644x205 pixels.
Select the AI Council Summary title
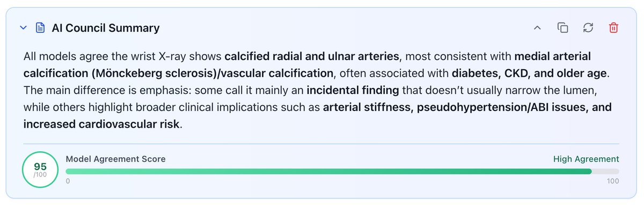point(106,28)
